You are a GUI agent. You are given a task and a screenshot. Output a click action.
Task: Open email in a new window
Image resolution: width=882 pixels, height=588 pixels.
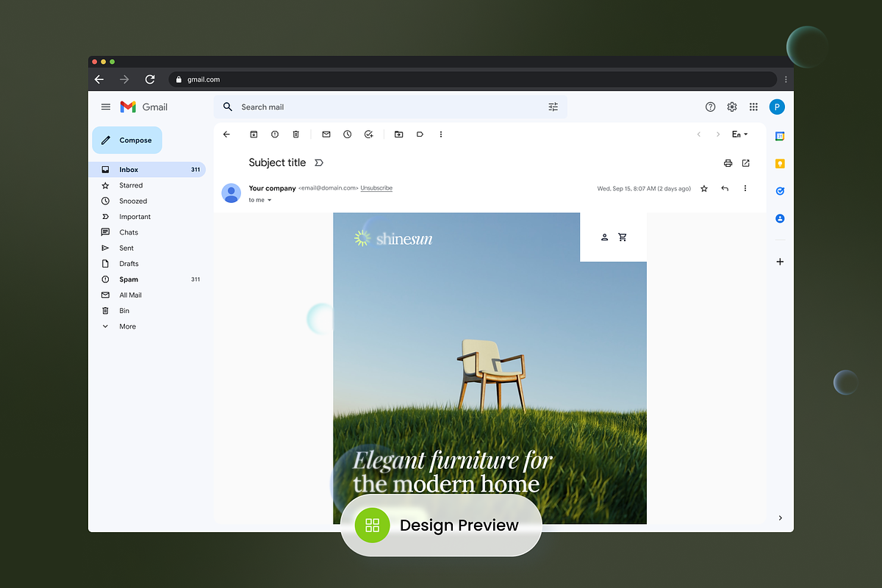(746, 163)
